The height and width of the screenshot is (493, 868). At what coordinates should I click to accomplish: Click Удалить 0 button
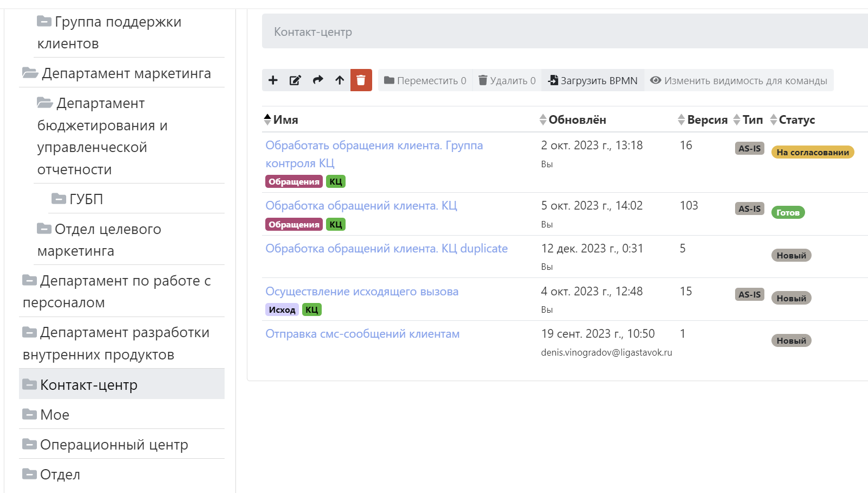click(x=507, y=80)
